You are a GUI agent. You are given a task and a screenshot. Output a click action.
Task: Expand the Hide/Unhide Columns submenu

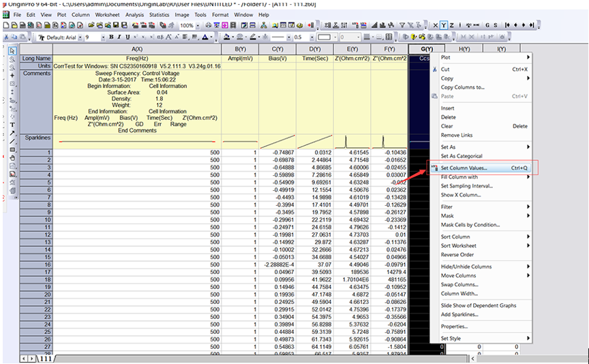click(x=481, y=267)
